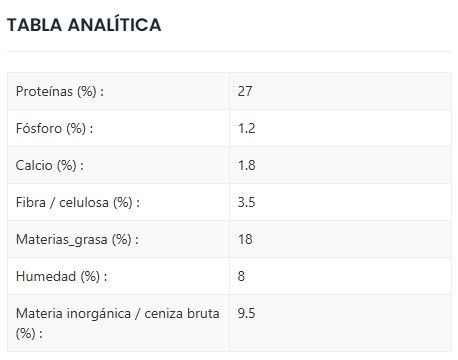Click the blank space right of 18
Image resolution: width=458 pixels, height=360 pixels.
[x=352, y=239]
